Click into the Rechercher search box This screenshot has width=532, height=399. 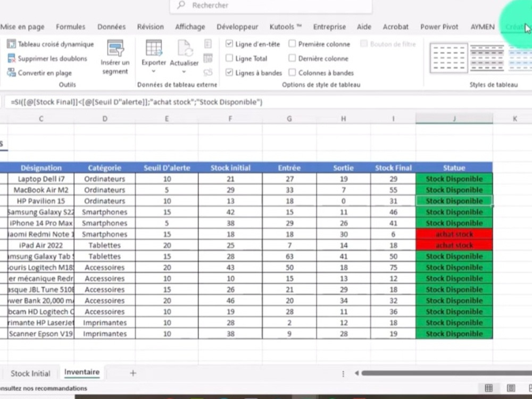pos(271,5)
